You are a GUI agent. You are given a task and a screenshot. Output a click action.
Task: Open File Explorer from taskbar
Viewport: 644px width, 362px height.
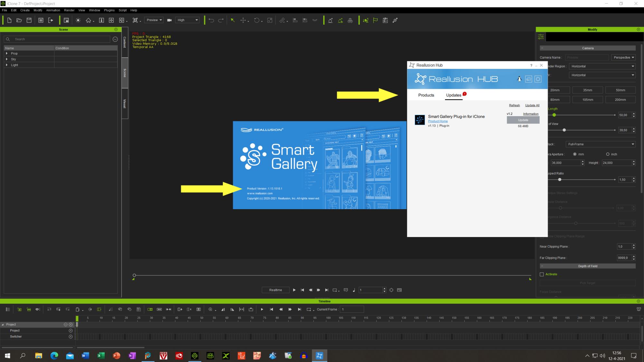coord(39,356)
